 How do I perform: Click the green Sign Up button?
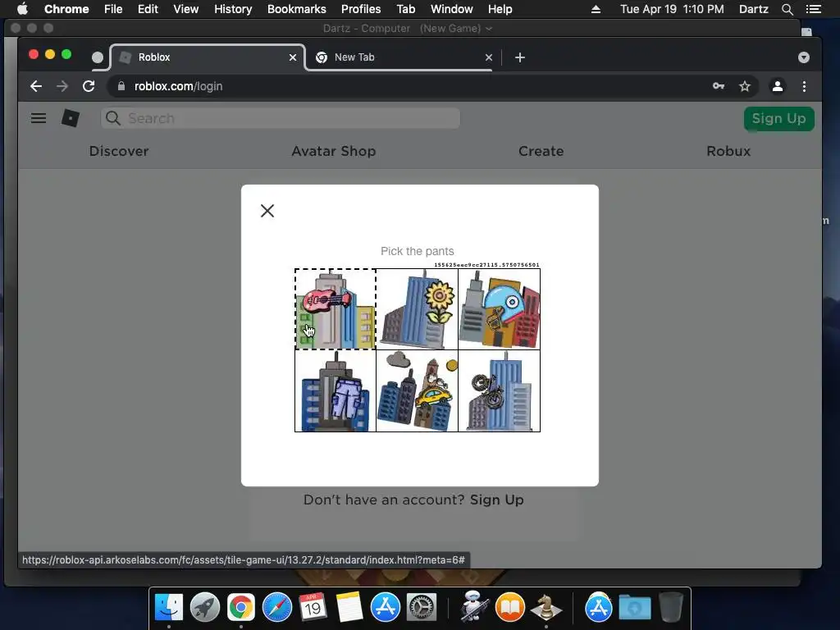click(x=779, y=118)
